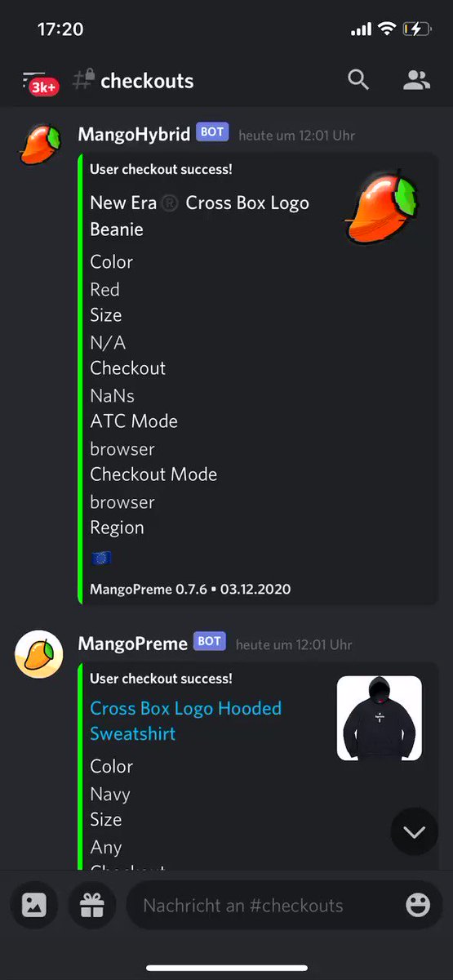The image size is (453, 980).
Task: Tap the MangoPreme bot avatar
Action: tap(39, 653)
